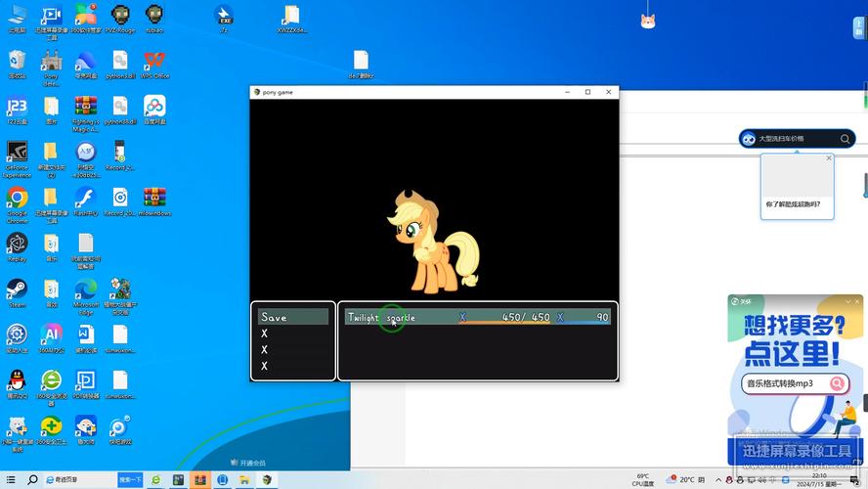Click the taskbar browser search field
This screenshot has width=868, height=489.
[x=80, y=479]
